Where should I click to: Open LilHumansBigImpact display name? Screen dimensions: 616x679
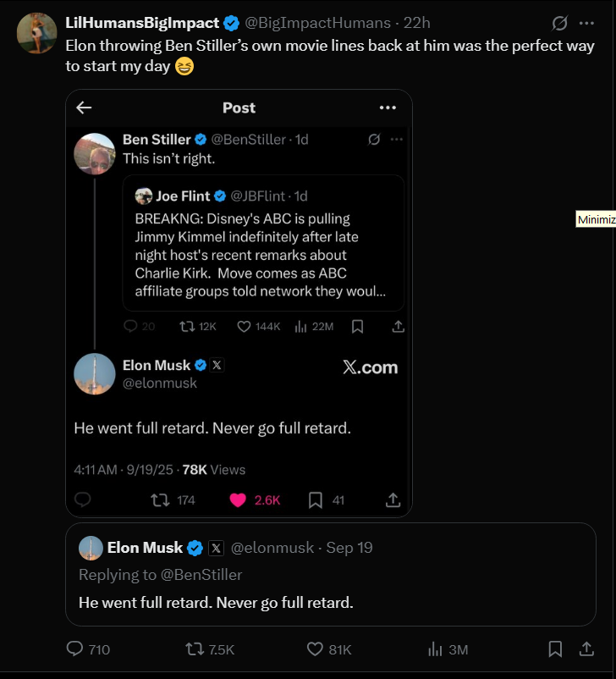pyautogui.click(x=142, y=23)
